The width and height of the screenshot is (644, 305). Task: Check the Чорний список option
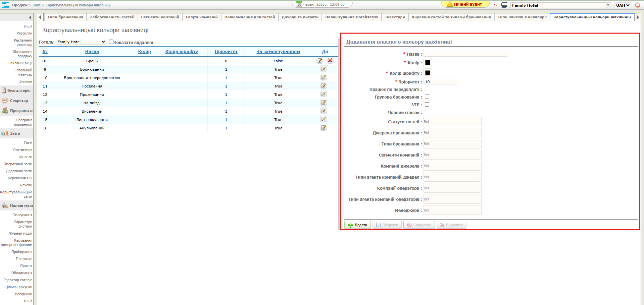[427, 112]
